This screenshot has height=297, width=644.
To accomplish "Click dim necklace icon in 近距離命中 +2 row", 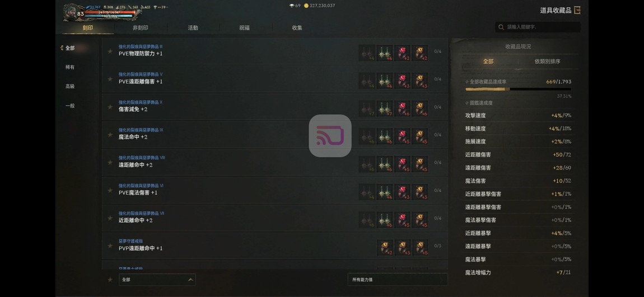I will click(367, 220).
